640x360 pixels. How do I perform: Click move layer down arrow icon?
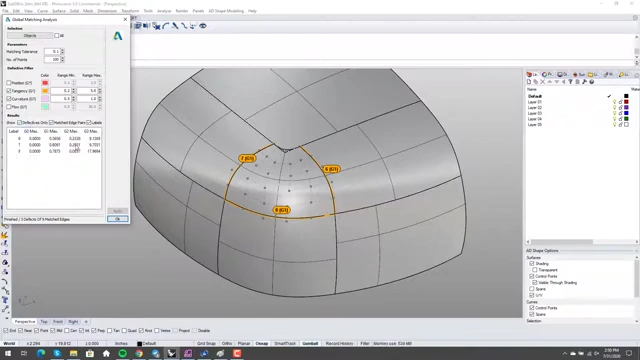click(556, 82)
